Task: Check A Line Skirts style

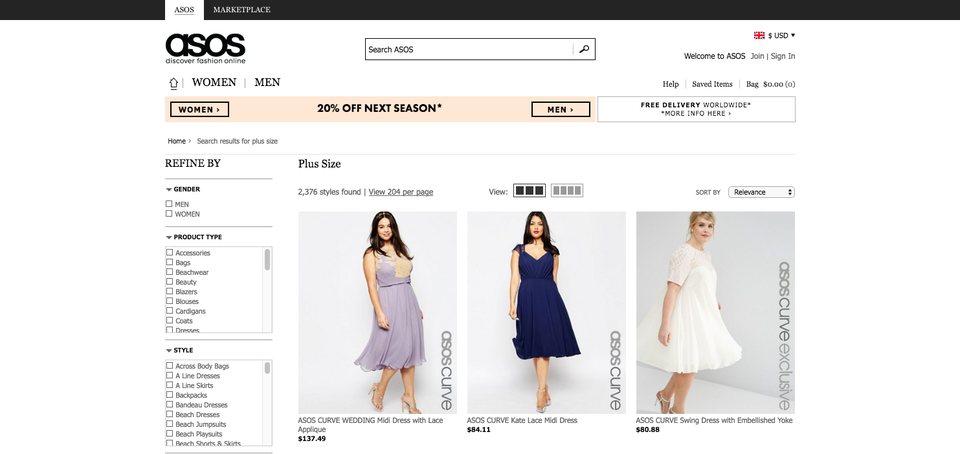Action: (x=170, y=385)
